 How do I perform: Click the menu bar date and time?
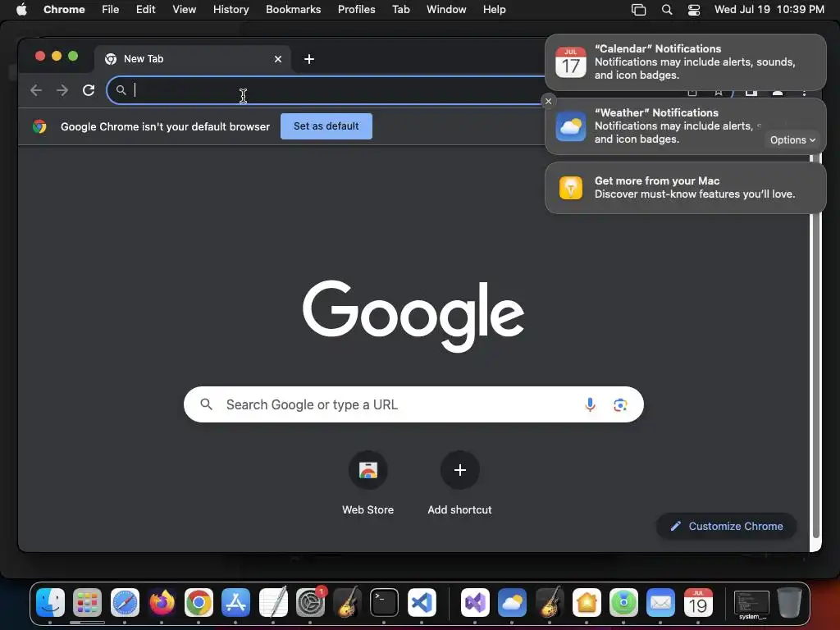pyautogui.click(x=769, y=10)
